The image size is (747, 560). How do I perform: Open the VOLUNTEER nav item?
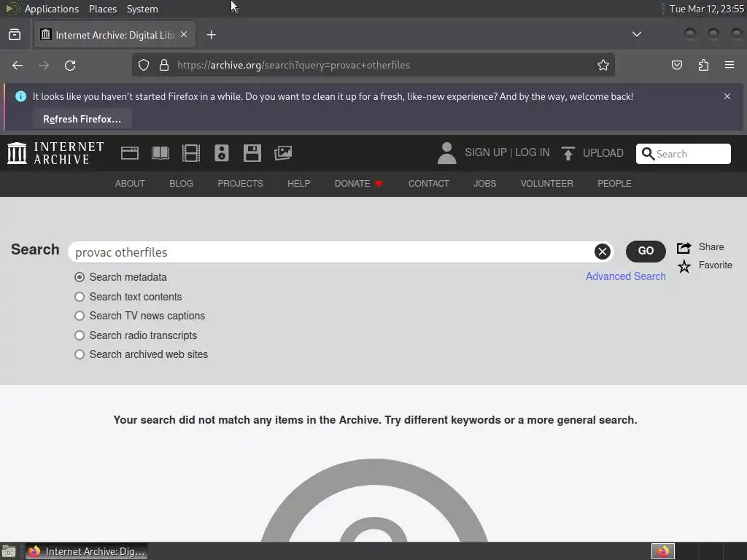547,183
